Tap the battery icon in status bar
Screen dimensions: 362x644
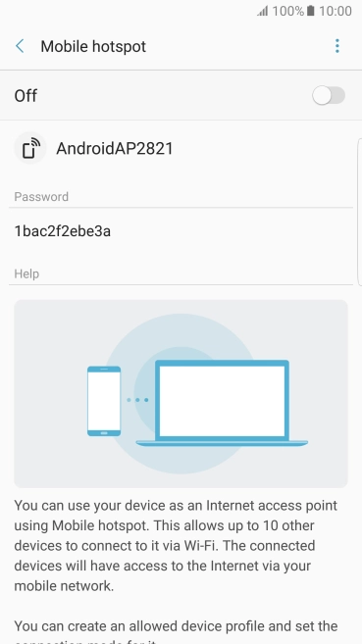311,11
